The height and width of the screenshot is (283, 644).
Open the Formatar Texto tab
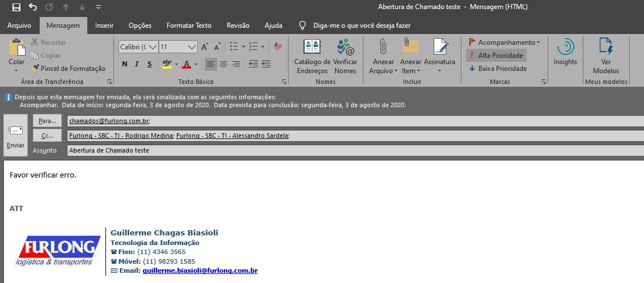pos(189,26)
